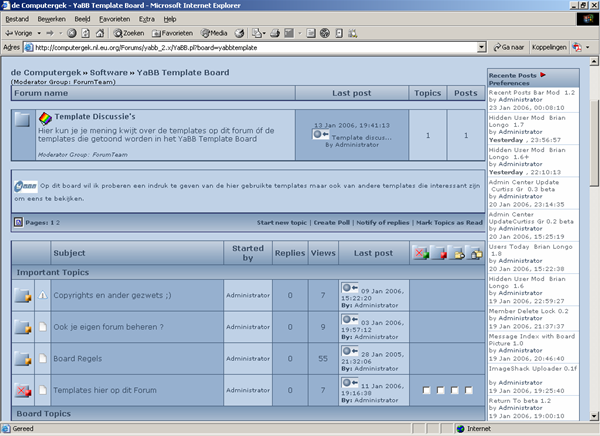Click the board status icon in Template Discussie's row
600x436 pixels.
coord(23,120)
